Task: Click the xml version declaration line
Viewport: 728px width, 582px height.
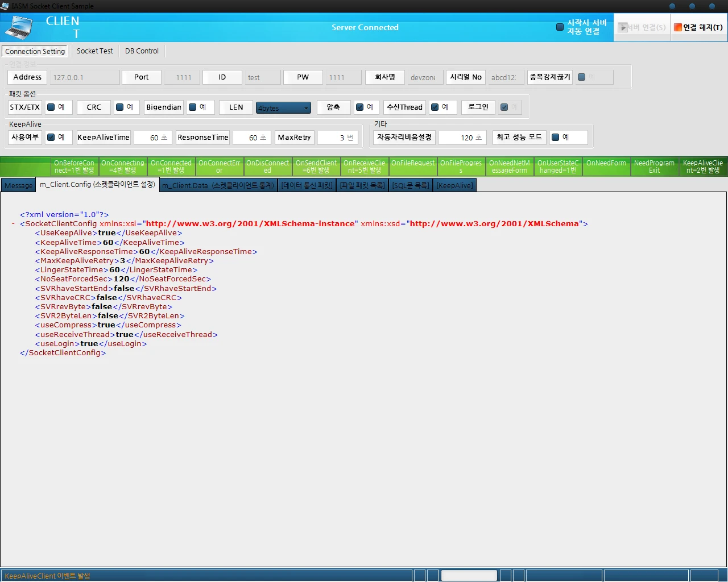Action: (x=64, y=215)
